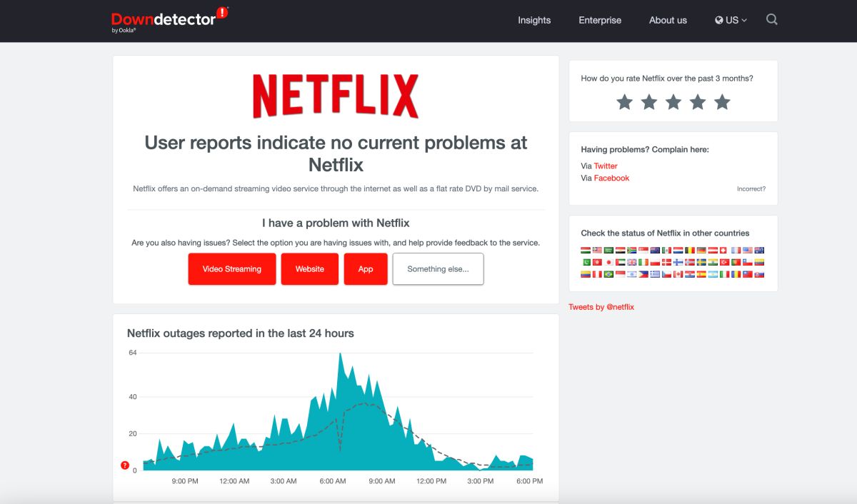
Task: Check Netflix status via Canada flag
Action: (x=678, y=274)
